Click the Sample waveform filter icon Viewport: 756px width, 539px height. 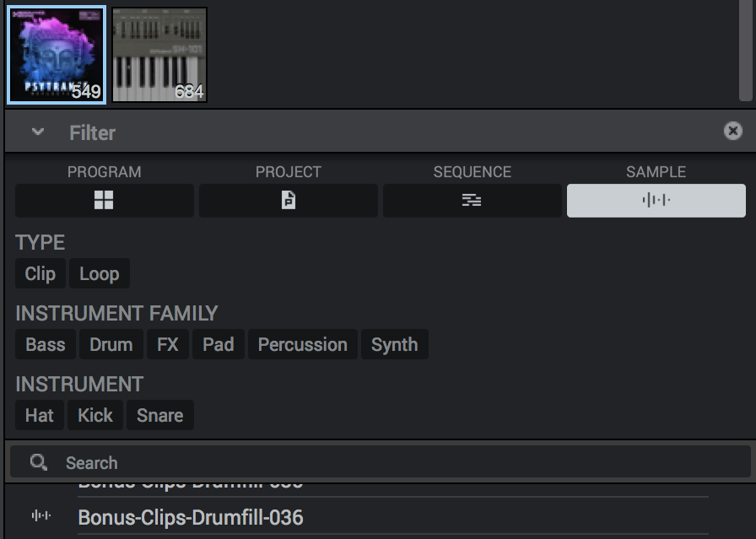point(656,201)
